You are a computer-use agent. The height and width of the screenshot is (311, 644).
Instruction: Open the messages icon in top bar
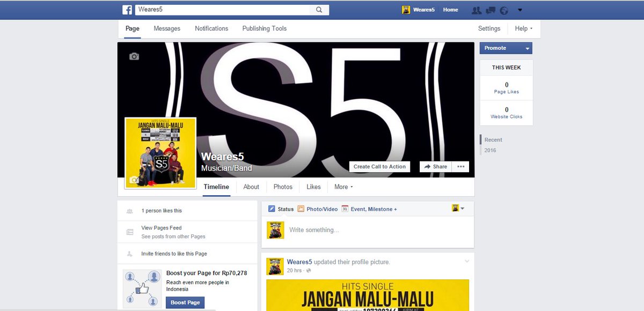[x=490, y=10]
